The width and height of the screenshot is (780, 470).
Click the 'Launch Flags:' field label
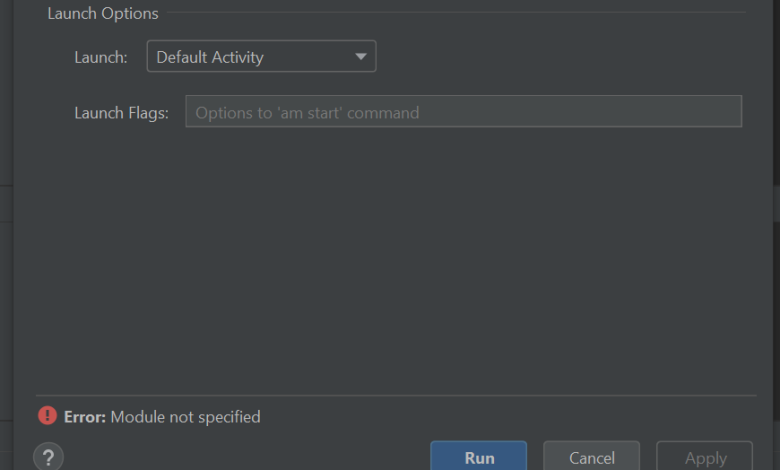121,113
